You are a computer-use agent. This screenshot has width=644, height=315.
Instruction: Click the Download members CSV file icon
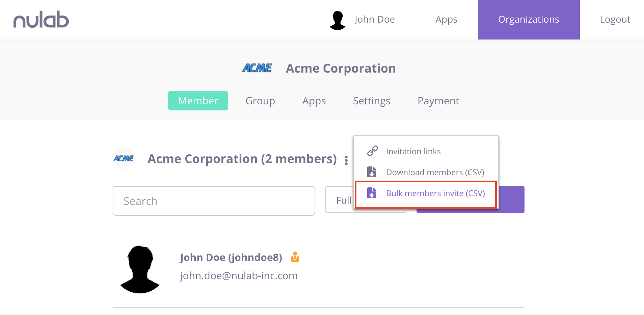(x=372, y=172)
